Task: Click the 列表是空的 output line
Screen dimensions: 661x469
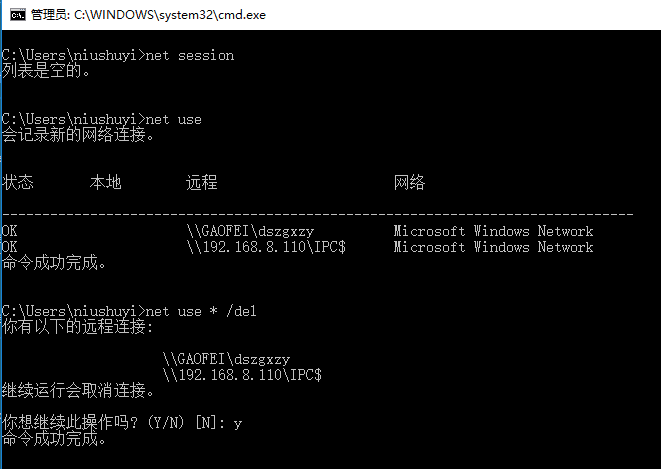Action: [46, 70]
